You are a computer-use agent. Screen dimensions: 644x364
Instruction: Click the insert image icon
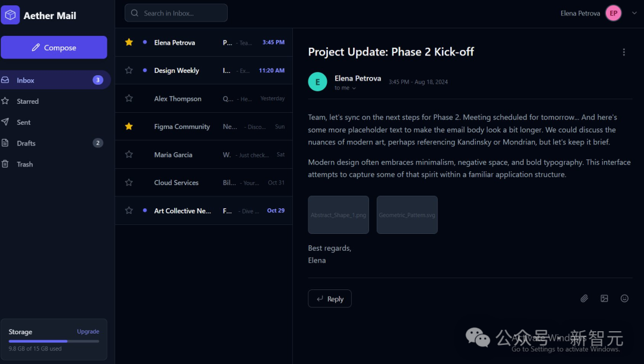coord(604,299)
